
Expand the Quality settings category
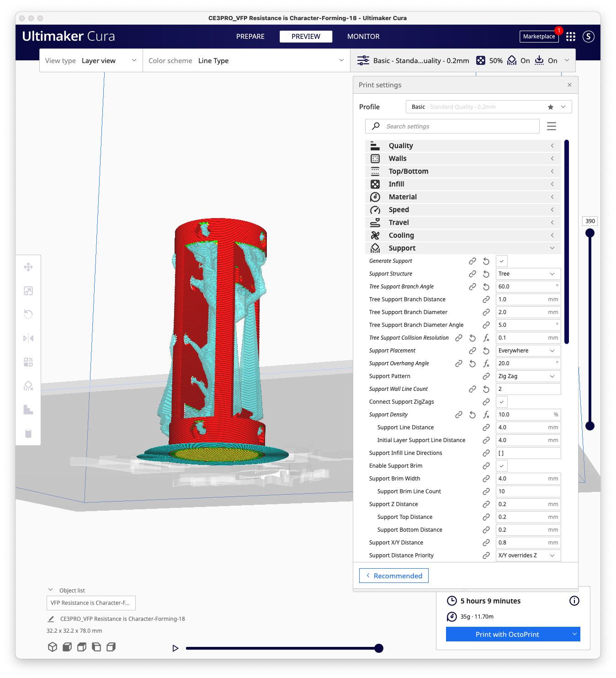(x=463, y=146)
